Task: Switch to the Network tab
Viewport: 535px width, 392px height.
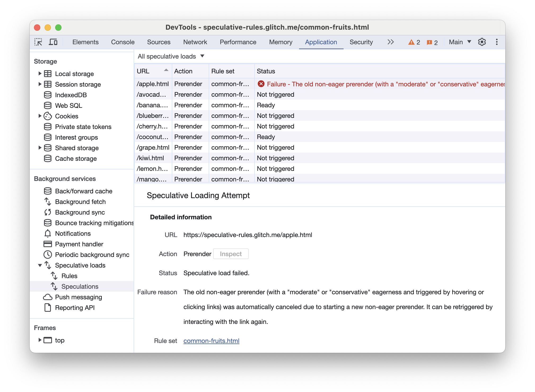Action: [195, 42]
